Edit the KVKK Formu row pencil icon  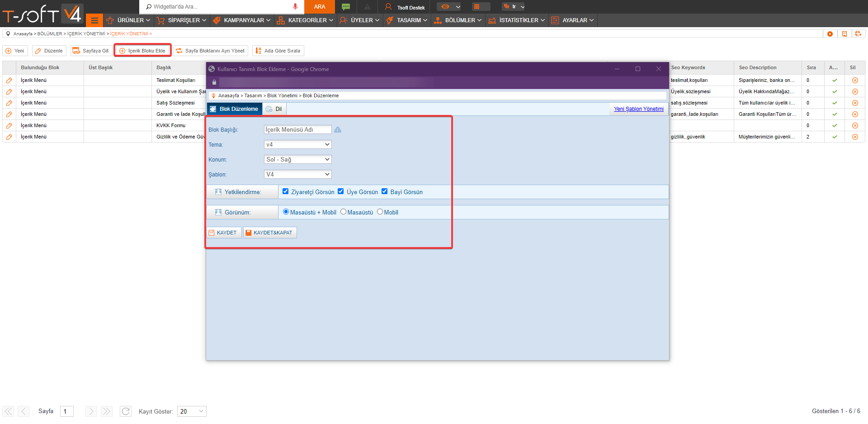click(9, 125)
